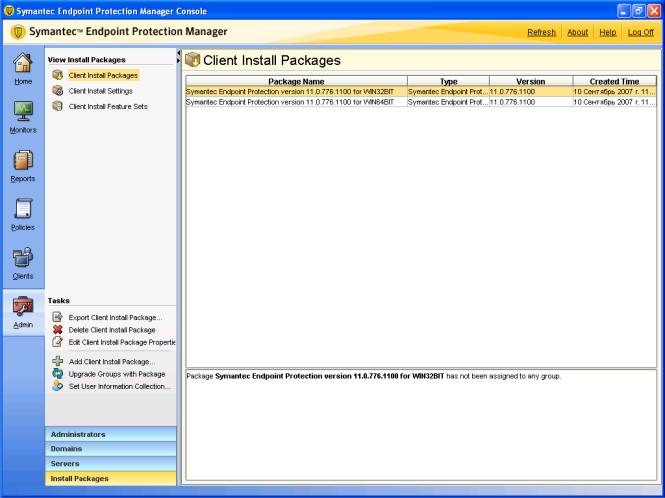Choose Export Client Install Package task
This screenshot has width=665, height=498.
point(115,317)
